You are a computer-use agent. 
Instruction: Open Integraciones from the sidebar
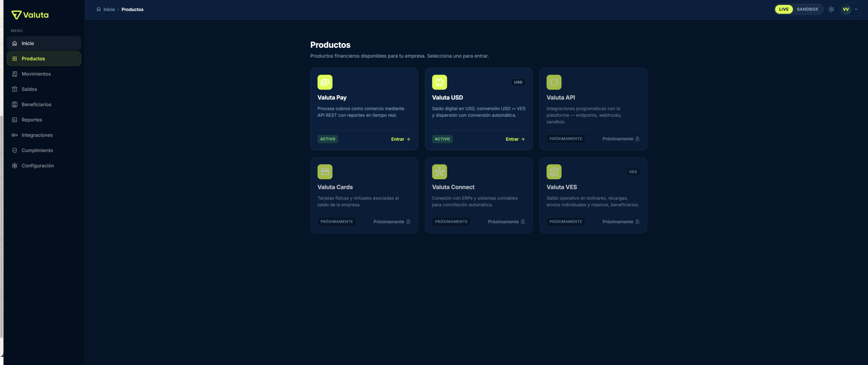click(x=44, y=135)
